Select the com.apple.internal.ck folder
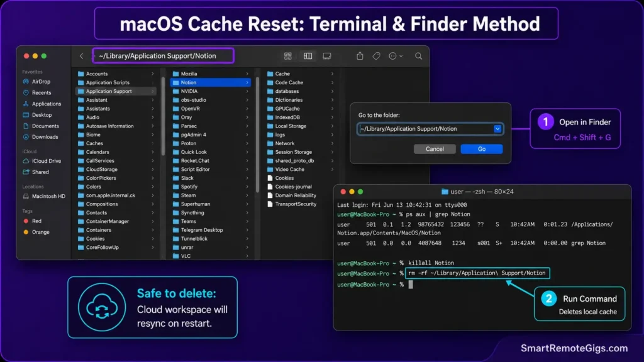 [x=116, y=195]
